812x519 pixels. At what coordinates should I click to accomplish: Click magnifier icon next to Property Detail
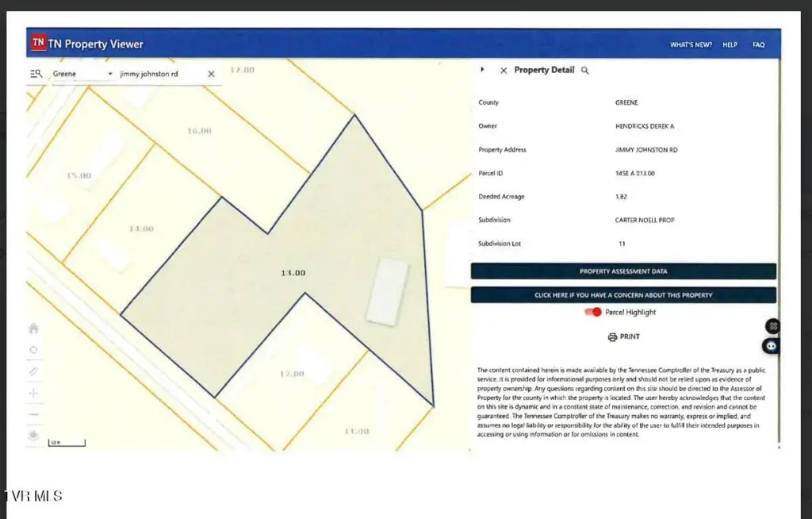coord(585,71)
